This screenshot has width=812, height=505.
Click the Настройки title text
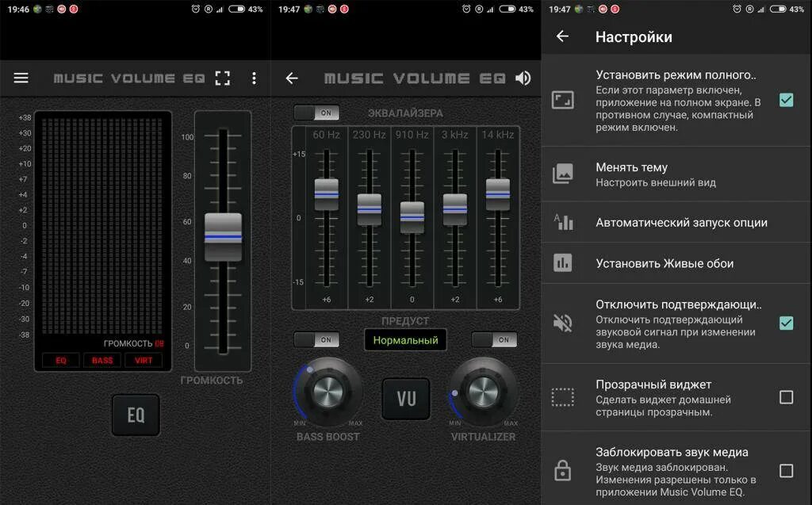pyautogui.click(x=634, y=36)
